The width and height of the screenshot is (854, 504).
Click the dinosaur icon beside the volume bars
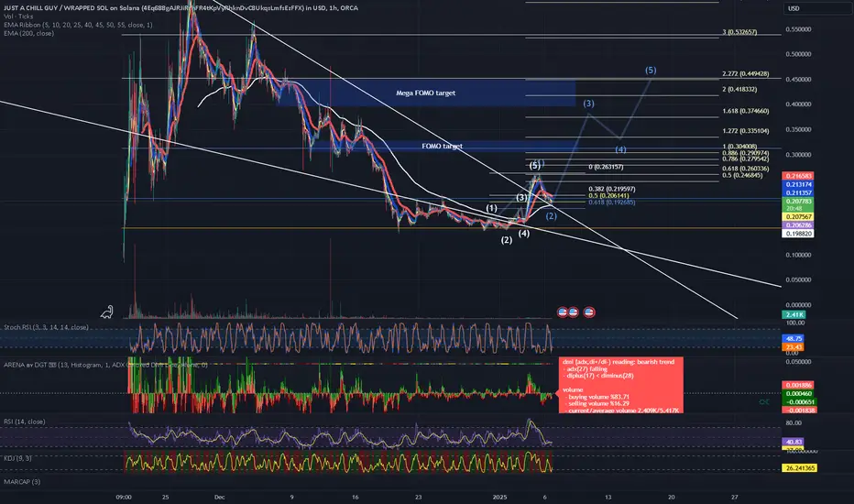pyautogui.click(x=106, y=312)
